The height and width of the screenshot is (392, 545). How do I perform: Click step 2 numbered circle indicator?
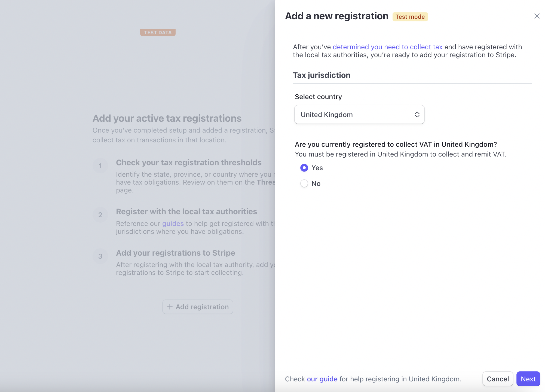click(x=100, y=215)
